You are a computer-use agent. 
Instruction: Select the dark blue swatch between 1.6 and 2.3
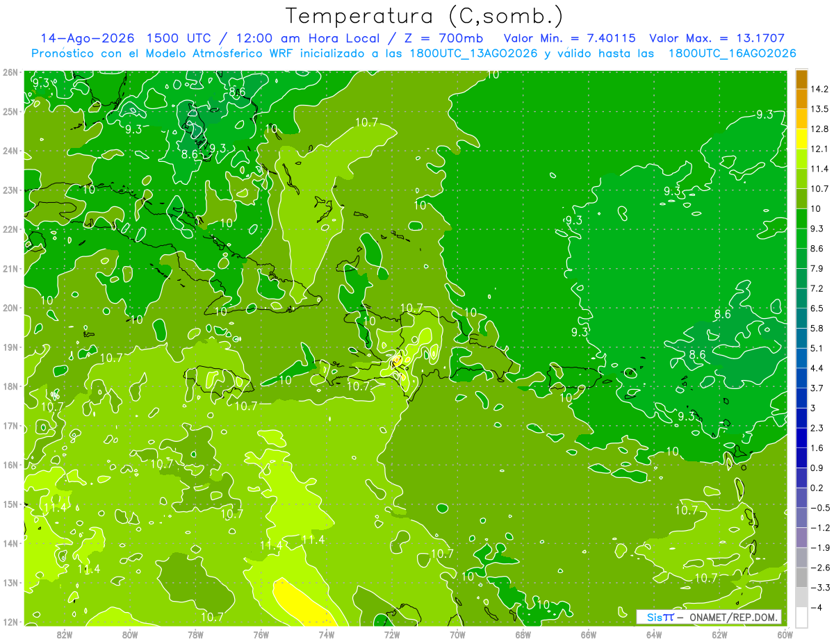coord(801,438)
